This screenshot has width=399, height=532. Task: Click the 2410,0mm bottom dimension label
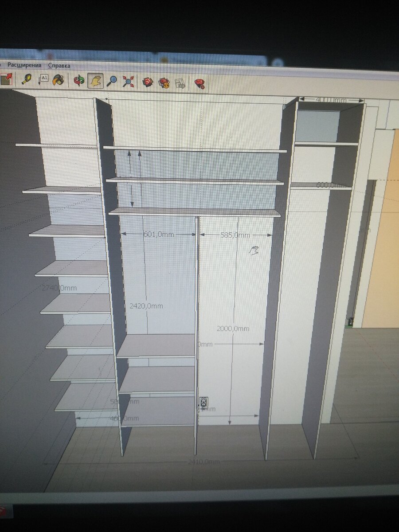(204, 462)
